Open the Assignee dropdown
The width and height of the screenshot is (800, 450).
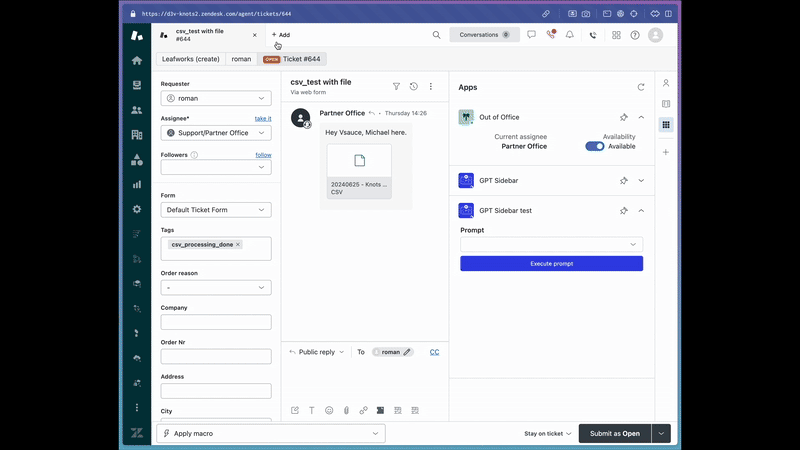(x=216, y=133)
